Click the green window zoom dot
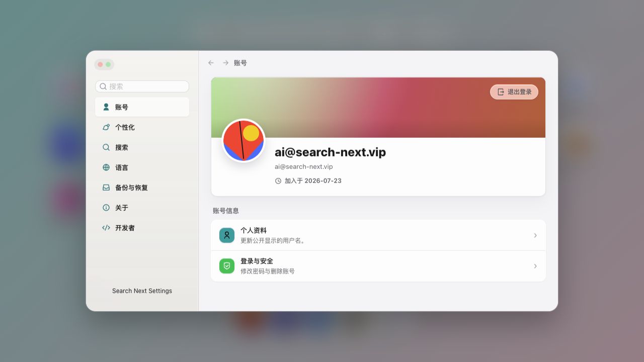This screenshot has height=362, width=644. coord(108,64)
